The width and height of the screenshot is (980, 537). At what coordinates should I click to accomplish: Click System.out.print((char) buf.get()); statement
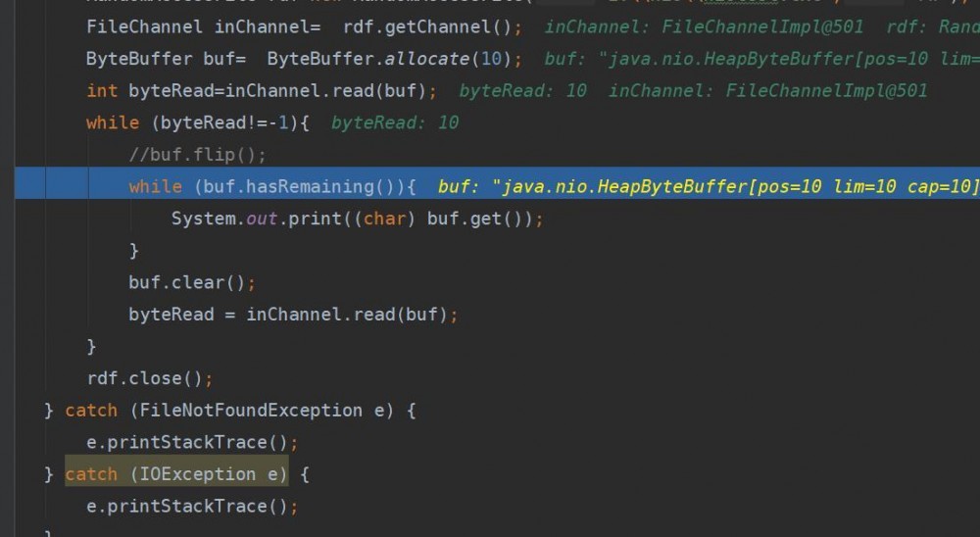click(x=358, y=219)
